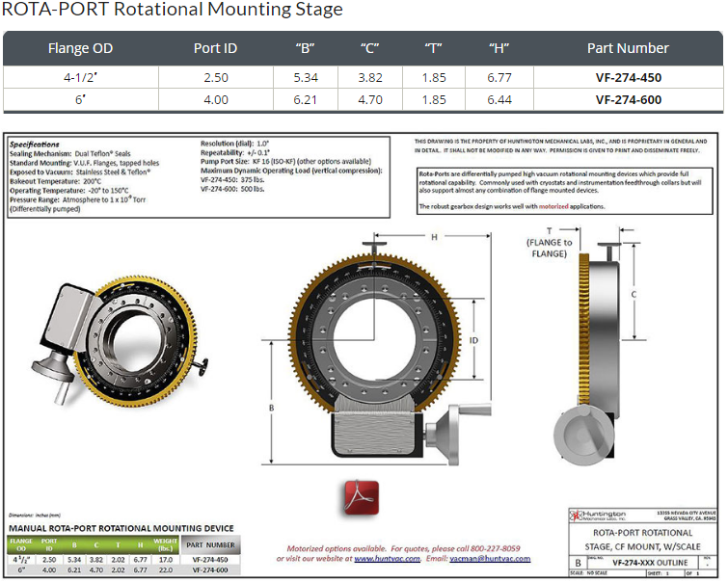Click the green WEIGHT column header
Viewport: 728px width, 582px height.
tap(165, 544)
